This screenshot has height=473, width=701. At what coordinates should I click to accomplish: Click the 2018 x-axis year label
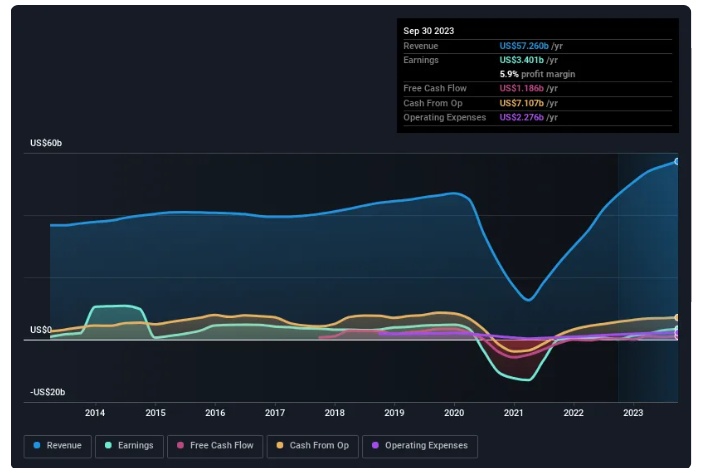(335, 412)
